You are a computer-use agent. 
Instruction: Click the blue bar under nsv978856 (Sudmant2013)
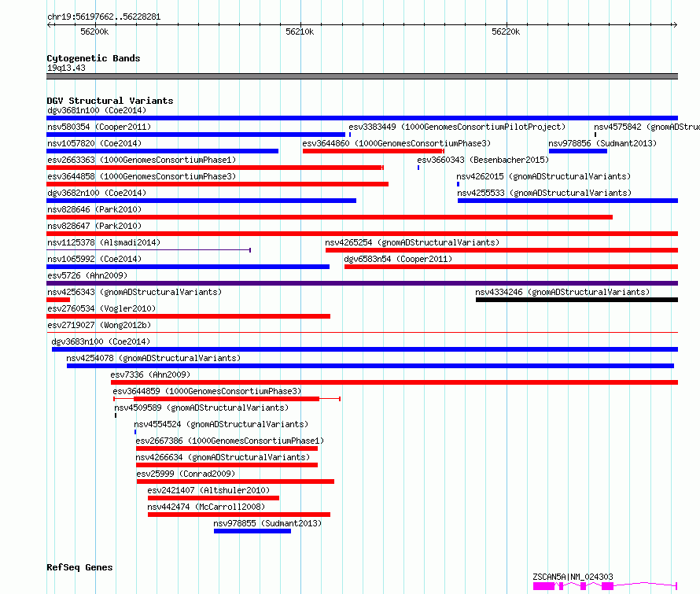[577, 151]
